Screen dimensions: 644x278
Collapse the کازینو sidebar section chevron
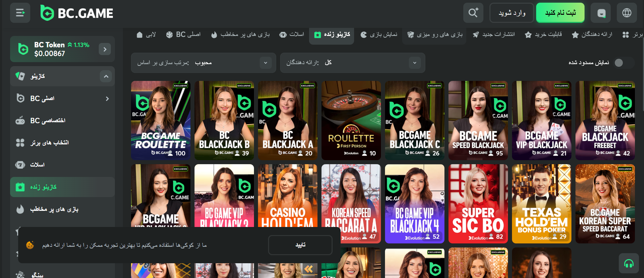click(x=106, y=76)
